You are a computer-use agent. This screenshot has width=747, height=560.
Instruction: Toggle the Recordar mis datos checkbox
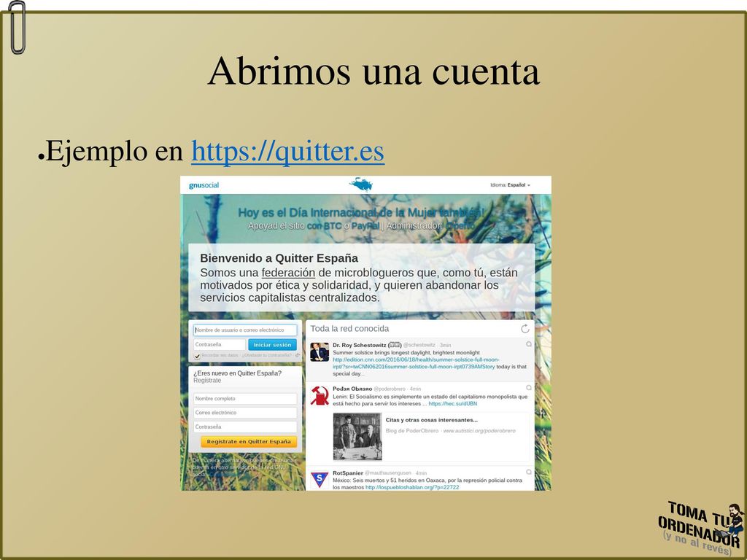pos(197,356)
